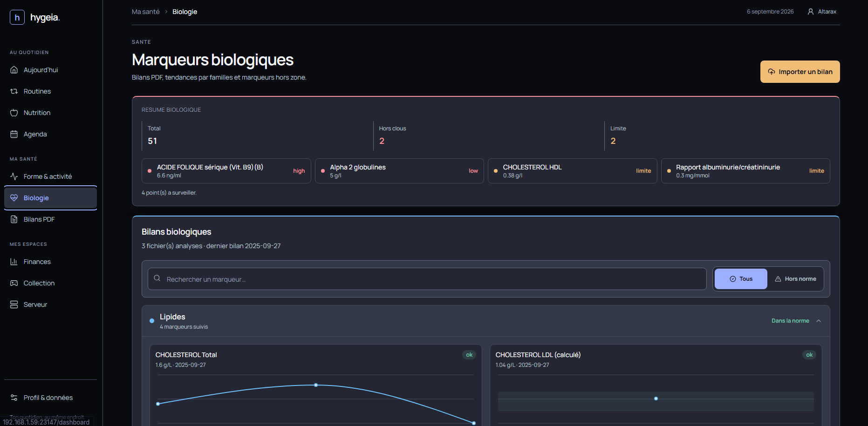Focus the Rechercher un marqueur search field
This screenshot has width=868, height=426.
(427, 279)
